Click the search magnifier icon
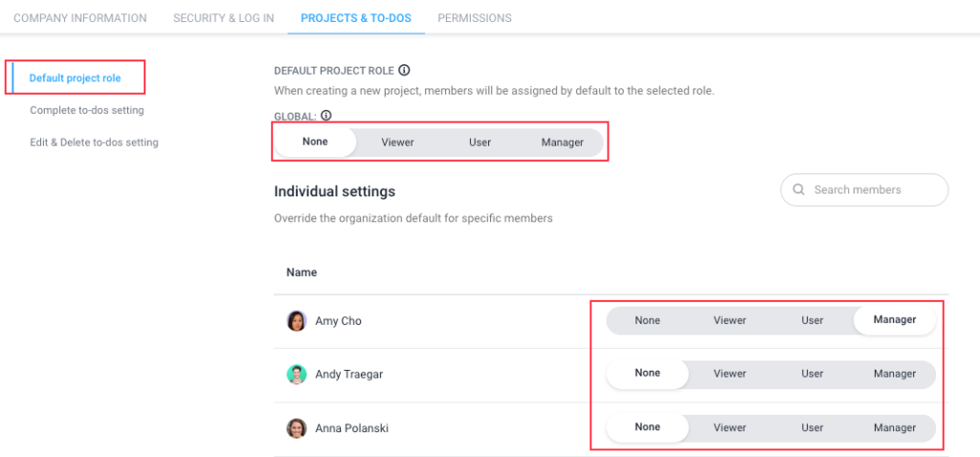This screenshot has height=457, width=980. 798,190
